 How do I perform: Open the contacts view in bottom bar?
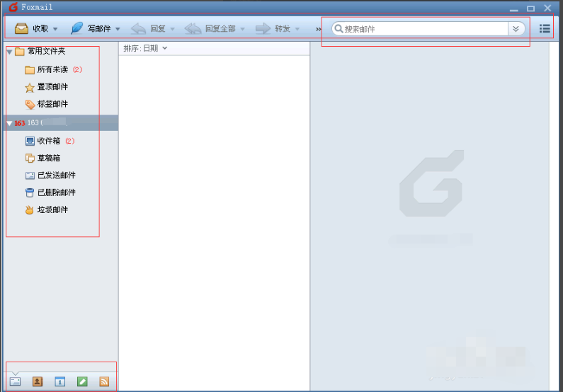click(x=38, y=381)
